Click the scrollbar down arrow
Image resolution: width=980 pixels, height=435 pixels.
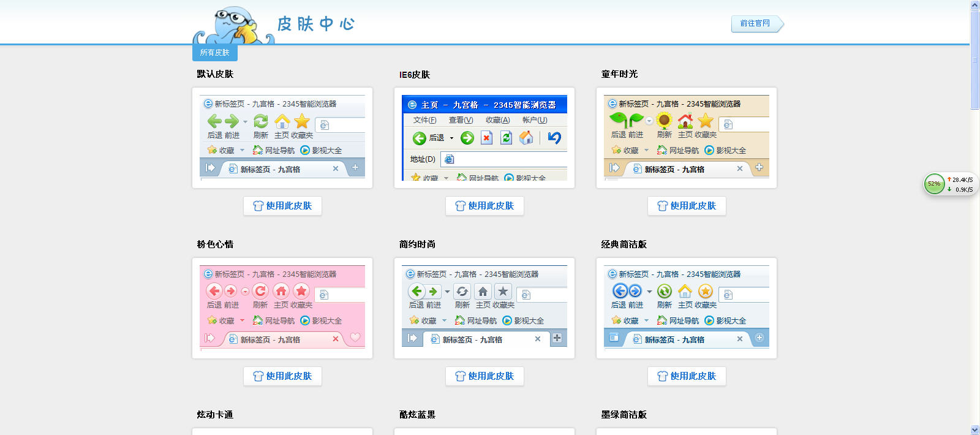(x=974, y=430)
